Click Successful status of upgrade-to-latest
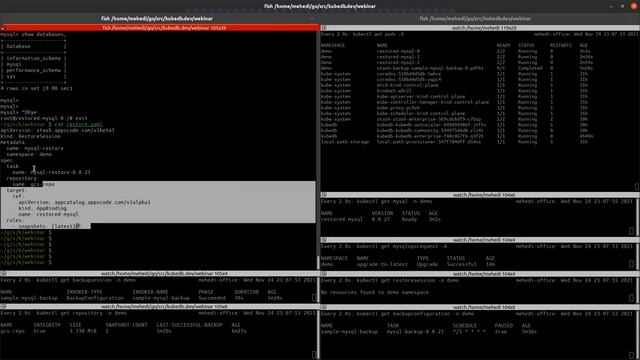 click(461, 264)
